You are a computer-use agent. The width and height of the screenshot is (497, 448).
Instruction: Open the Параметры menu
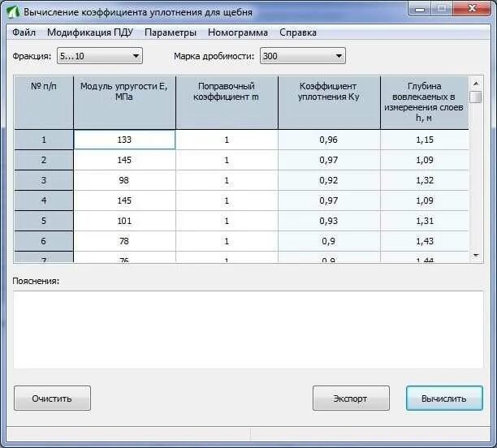coord(171,32)
